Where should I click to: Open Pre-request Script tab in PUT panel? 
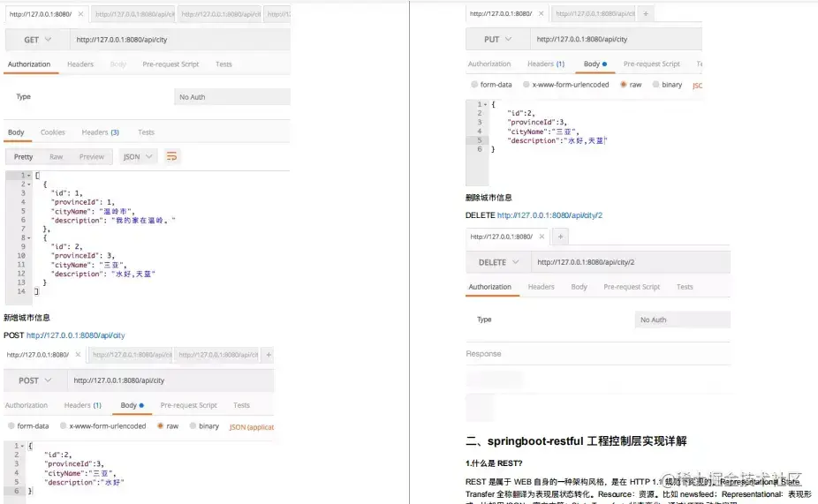(x=652, y=64)
